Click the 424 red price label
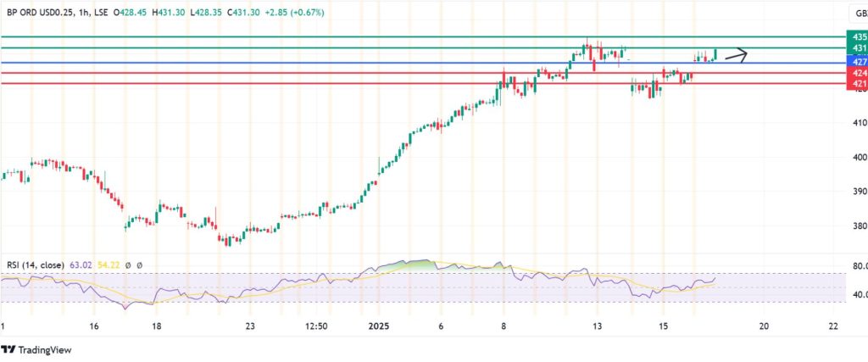Image resolution: width=868 pixels, height=362 pixels. click(857, 74)
